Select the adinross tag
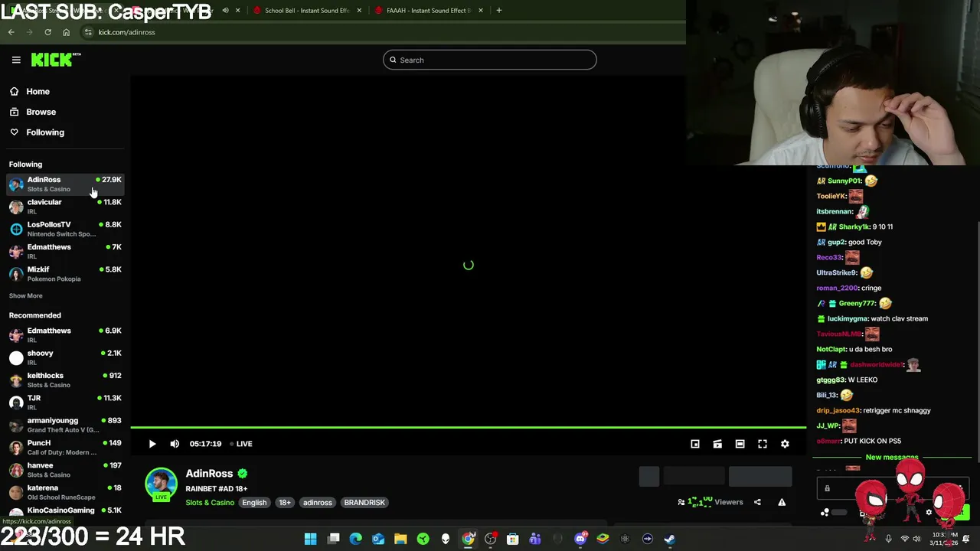Image resolution: width=980 pixels, height=551 pixels. coord(318,503)
